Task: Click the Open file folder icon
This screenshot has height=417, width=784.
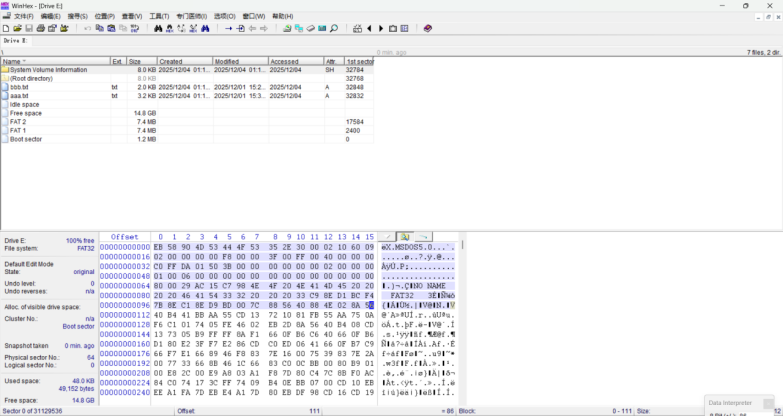Action: tap(18, 28)
